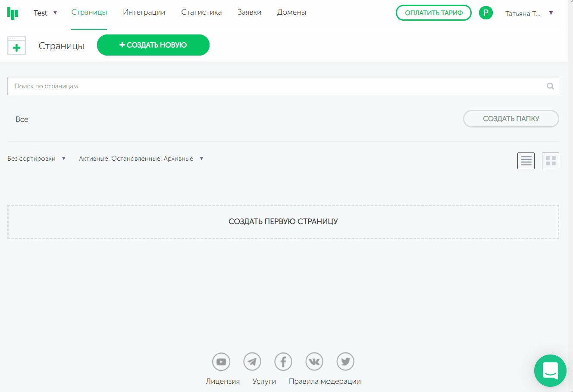Click the ruble balance icon
This screenshot has width=573, height=392.
pyautogui.click(x=486, y=13)
